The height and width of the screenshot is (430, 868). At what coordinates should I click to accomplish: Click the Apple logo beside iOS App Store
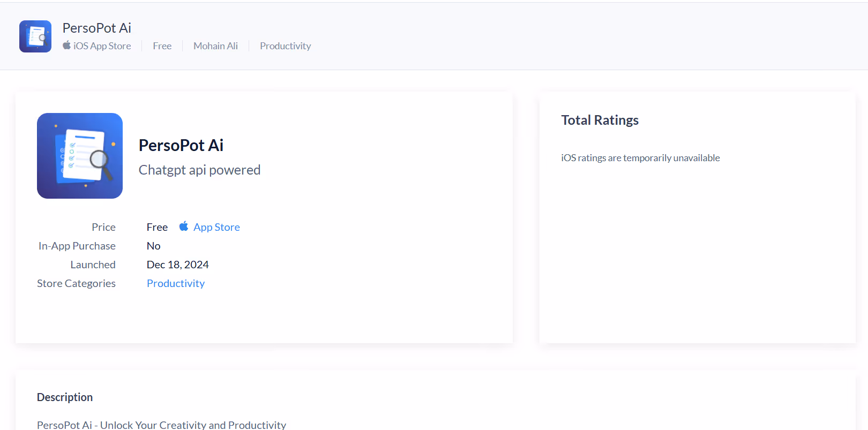coord(66,46)
